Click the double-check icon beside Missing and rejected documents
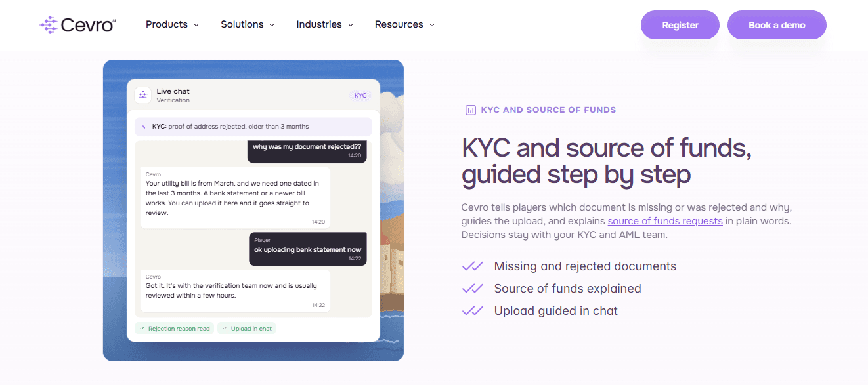Image resolution: width=868 pixels, height=385 pixels. pyautogui.click(x=473, y=266)
